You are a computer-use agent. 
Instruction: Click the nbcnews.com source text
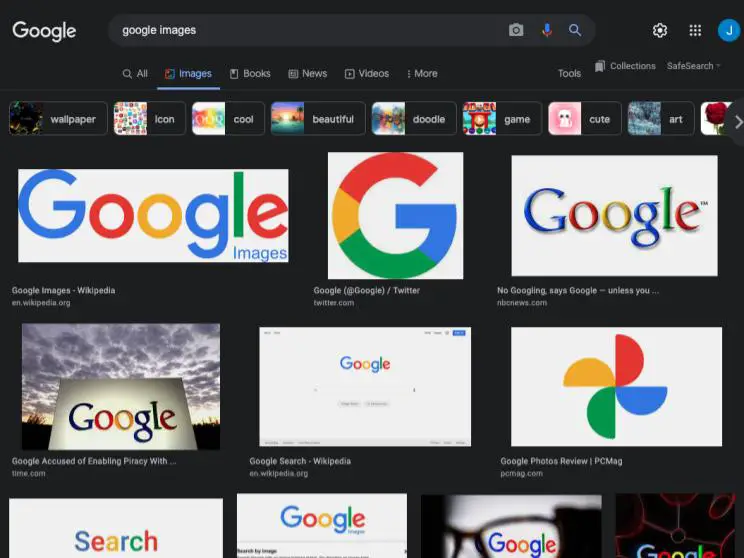click(522, 303)
